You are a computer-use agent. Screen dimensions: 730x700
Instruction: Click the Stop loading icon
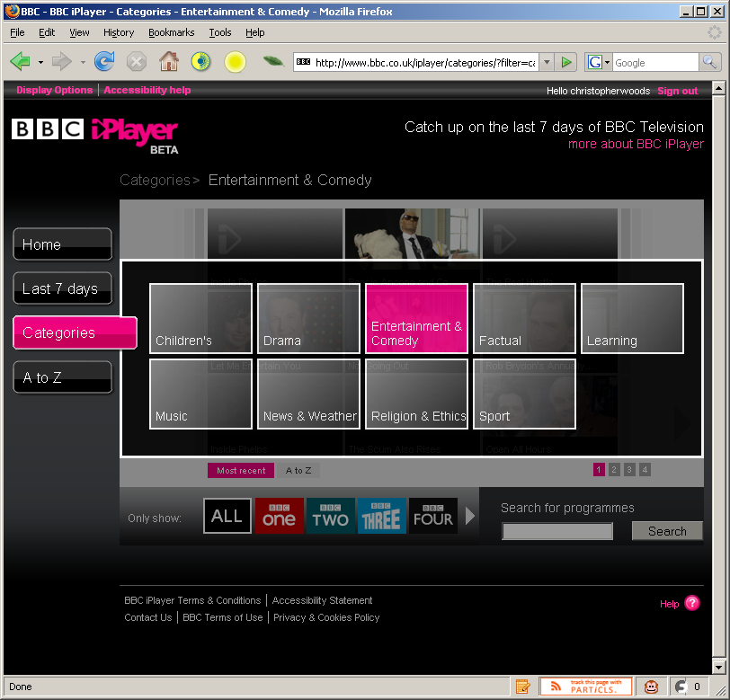[x=137, y=61]
